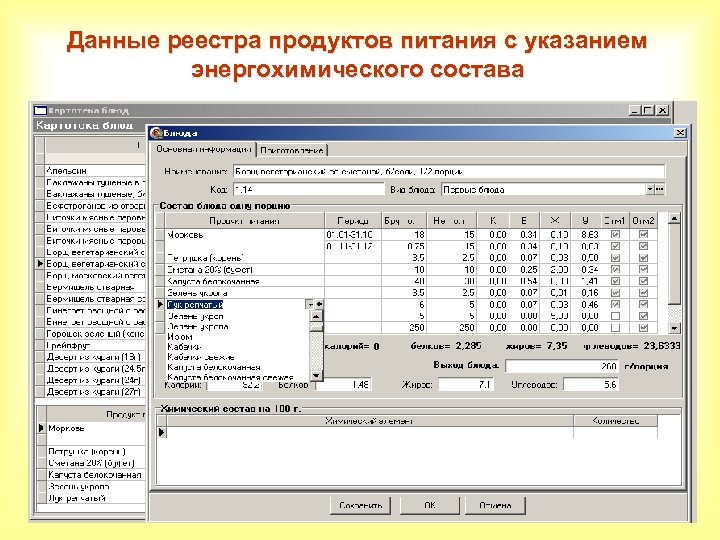Image resolution: width=720 pixels, height=540 pixels.
Task: Choose Изюм from the product dropdown list
Action: click(x=180, y=337)
